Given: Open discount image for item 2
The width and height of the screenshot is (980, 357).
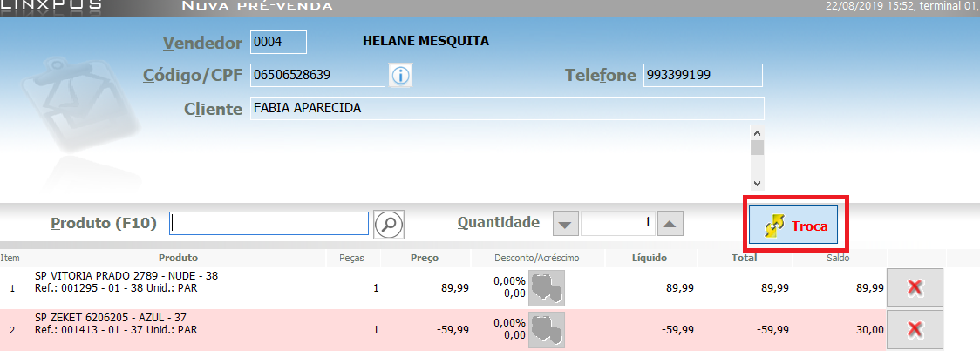Looking at the screenshot, I should [x=541, y=329].
